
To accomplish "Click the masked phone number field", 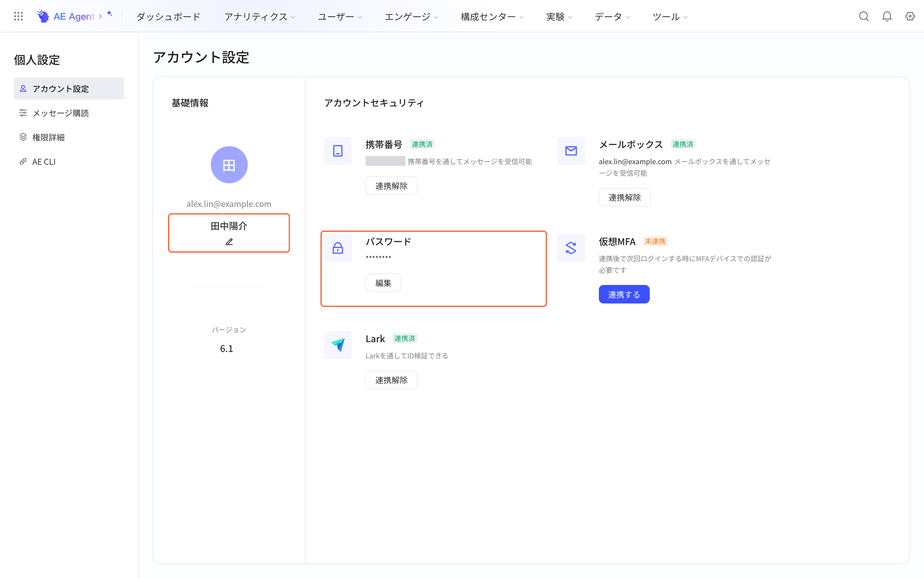I will tap(385, 161).
